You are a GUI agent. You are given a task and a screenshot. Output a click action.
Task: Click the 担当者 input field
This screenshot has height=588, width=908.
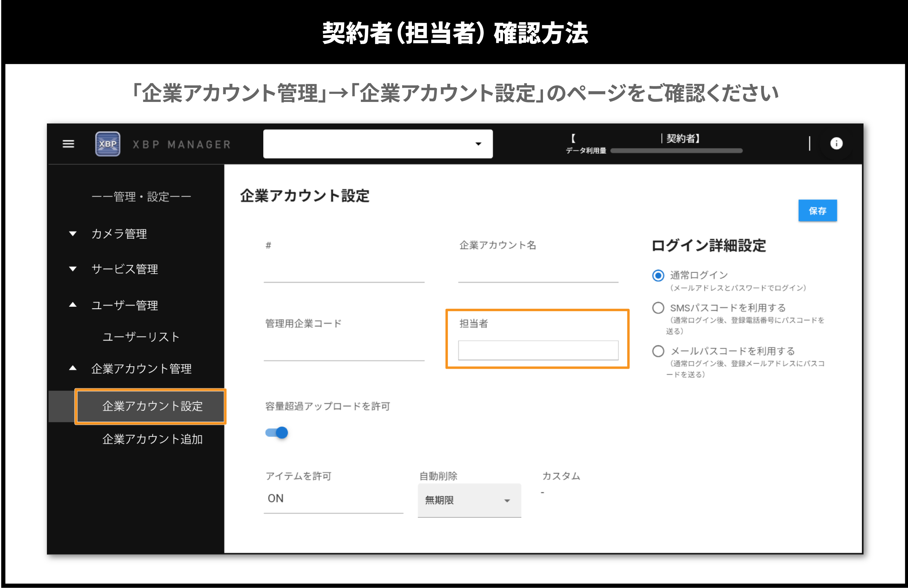(538, 350)
